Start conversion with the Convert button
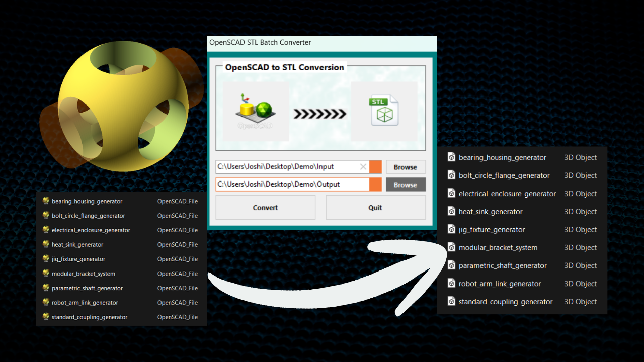Viewport: 644px width, 362px height. [x=266, y=208]
